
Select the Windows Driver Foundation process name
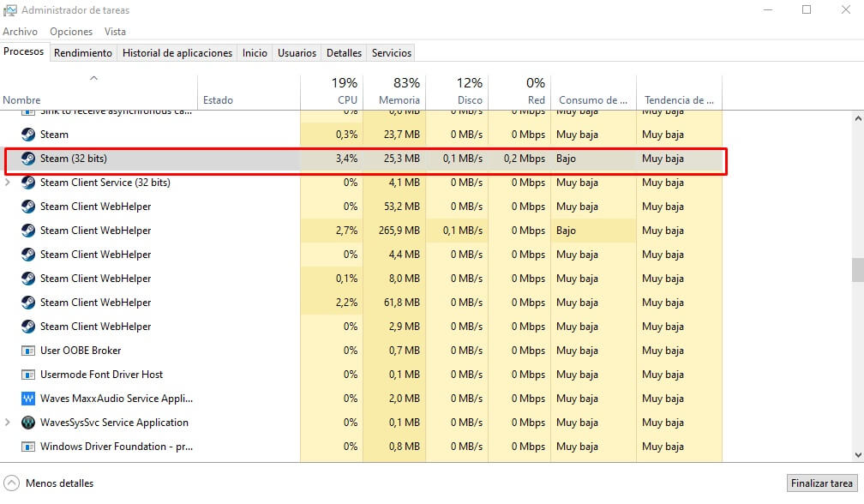117,447
